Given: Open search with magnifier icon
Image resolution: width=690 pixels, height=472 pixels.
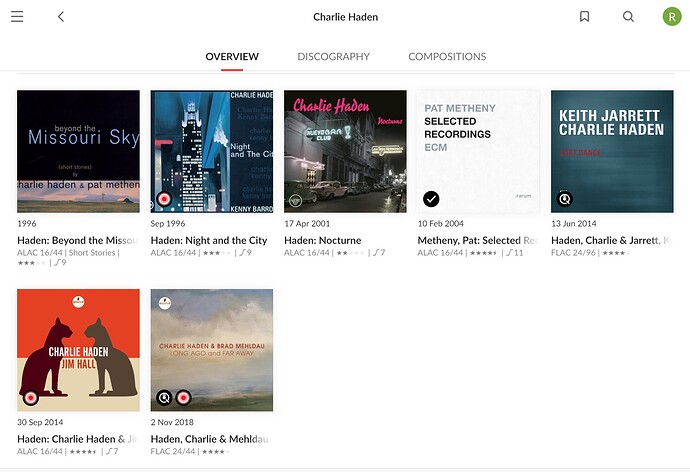Looking at the screenshot, I should click(628, 17).
